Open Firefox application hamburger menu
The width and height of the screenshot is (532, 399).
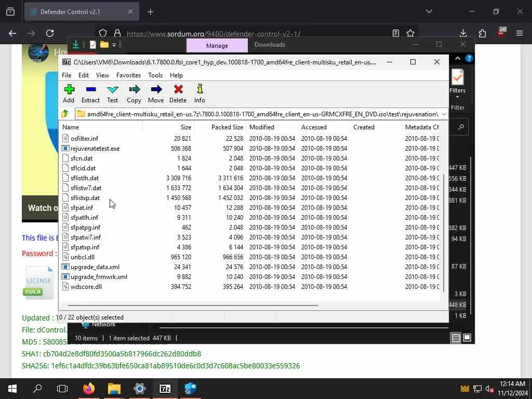coord(520,33)
